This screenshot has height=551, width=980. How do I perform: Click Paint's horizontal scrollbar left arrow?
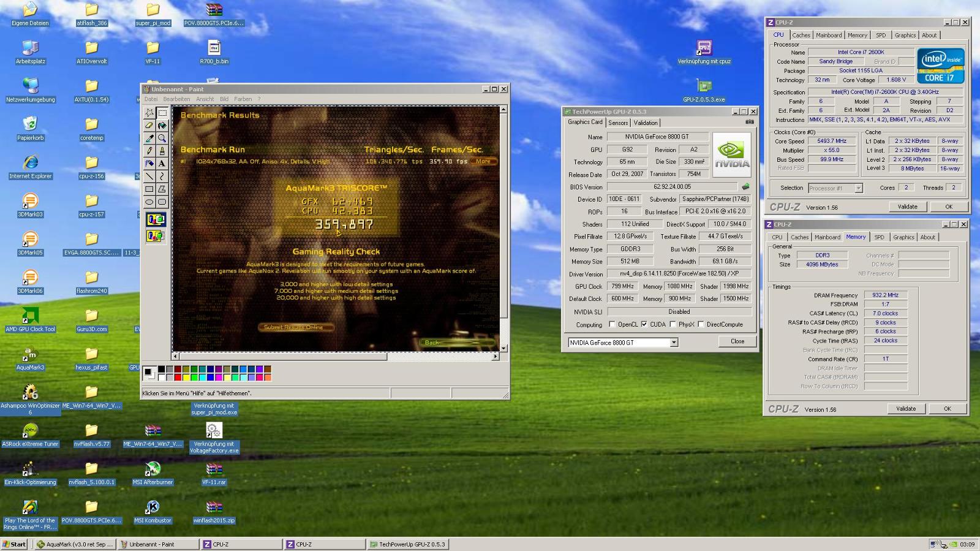click(x=175, y=356)
